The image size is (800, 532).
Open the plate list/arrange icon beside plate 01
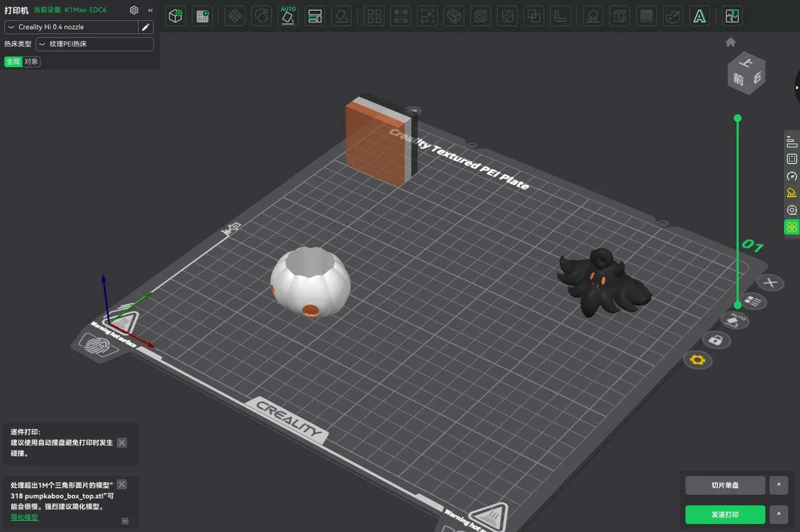(x=753, y=301)
